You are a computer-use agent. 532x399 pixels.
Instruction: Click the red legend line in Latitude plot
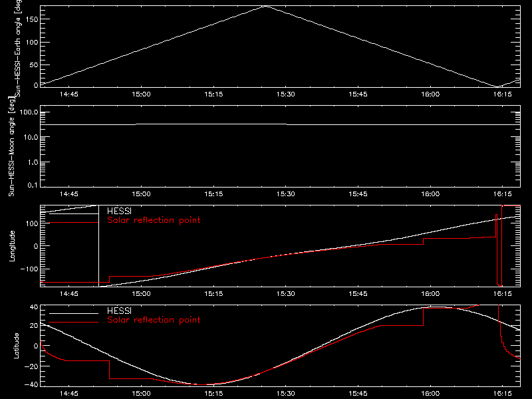coord(74,322)
